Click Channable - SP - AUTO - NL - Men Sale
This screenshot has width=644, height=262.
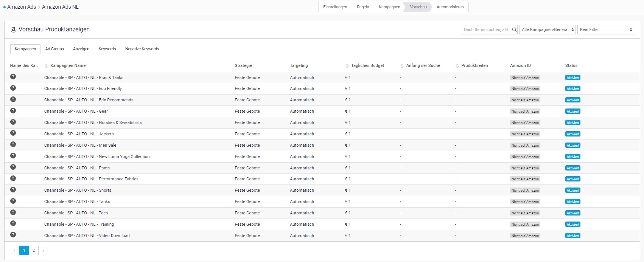pyautogui.click(x=80, y=145)
